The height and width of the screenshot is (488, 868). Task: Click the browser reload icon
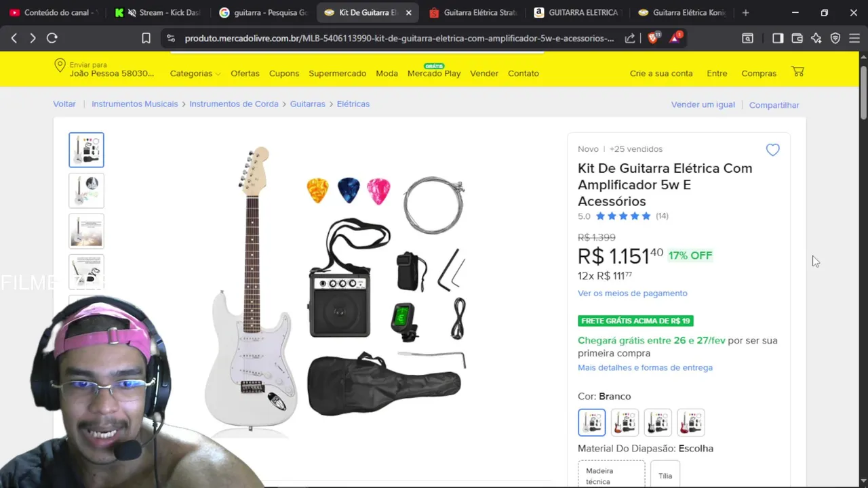(x=52, y=38)
